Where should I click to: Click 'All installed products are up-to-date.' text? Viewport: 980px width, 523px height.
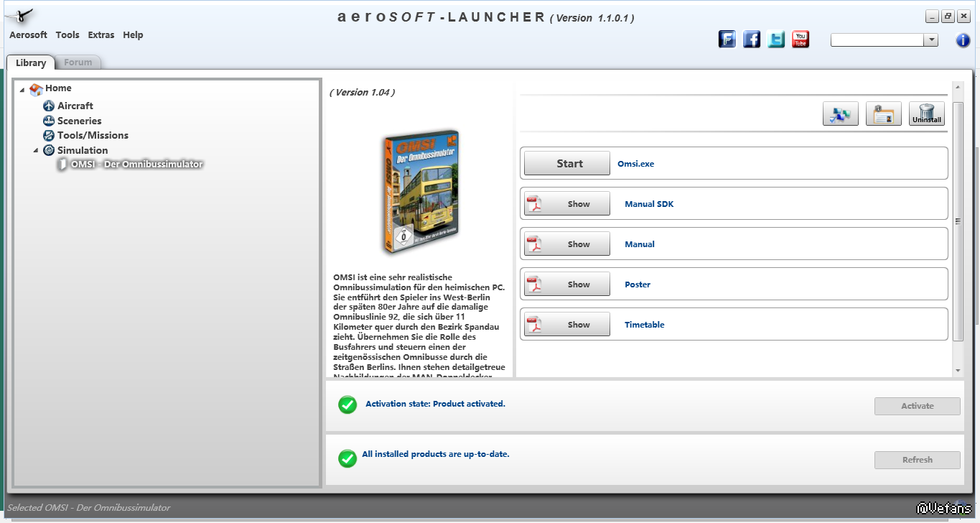pos(436,454)
